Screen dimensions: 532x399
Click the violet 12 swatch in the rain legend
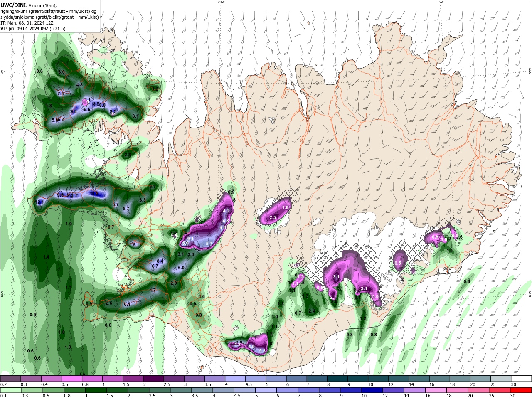pyautogui.click(x=394, y=390)
